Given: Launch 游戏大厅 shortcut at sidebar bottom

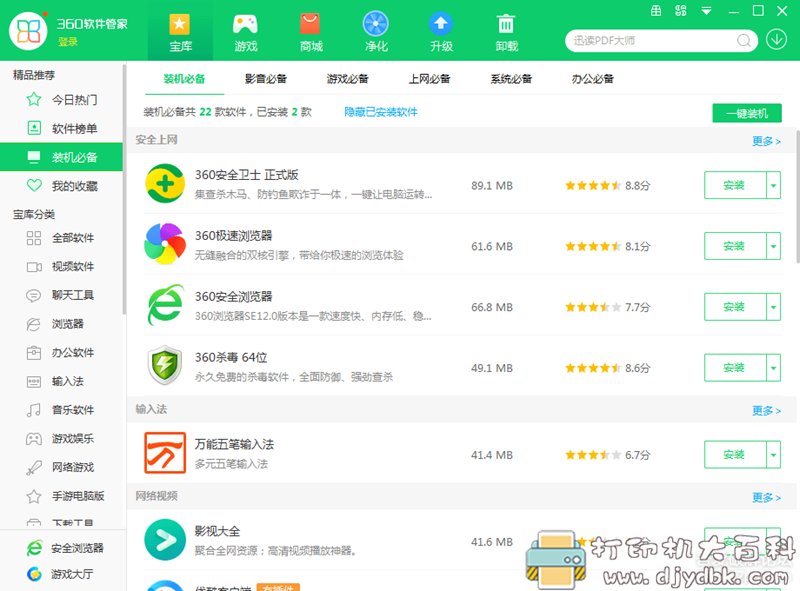Looking at the screenshot, I should (60, 574).
